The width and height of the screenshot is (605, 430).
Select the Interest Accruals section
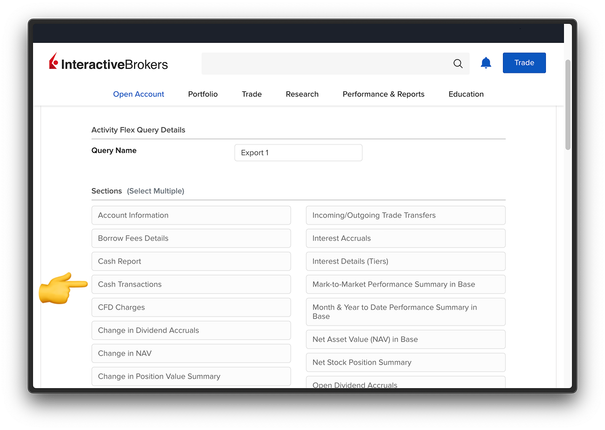406,238
